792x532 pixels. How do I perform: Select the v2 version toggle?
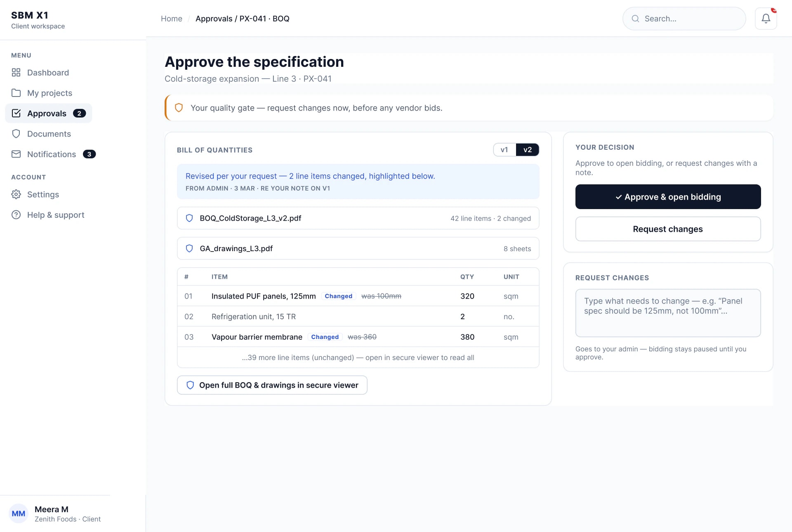click(527, 150)
